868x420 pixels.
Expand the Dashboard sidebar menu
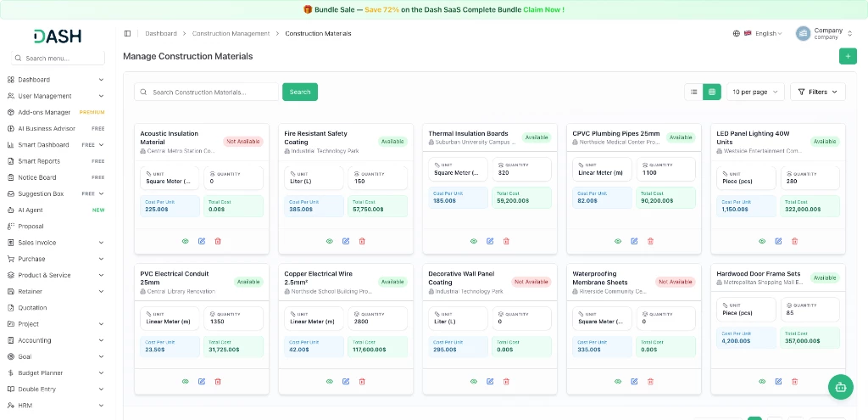[x=55, y=80]
